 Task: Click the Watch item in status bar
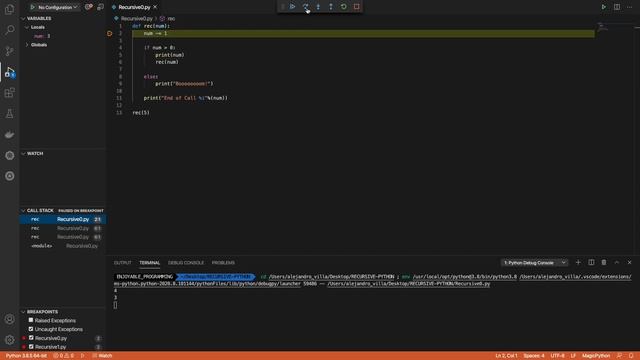point(102,356)
